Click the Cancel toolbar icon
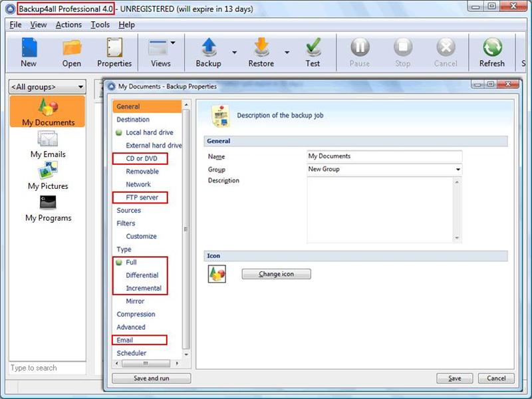The width and height of the screenshot is (532, 399). coord(446,47)
